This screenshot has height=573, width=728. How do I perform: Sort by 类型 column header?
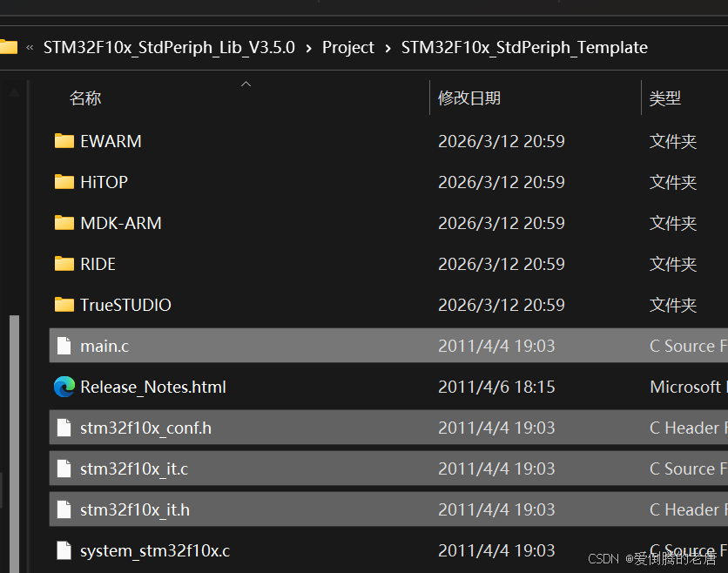coord(664,98)
